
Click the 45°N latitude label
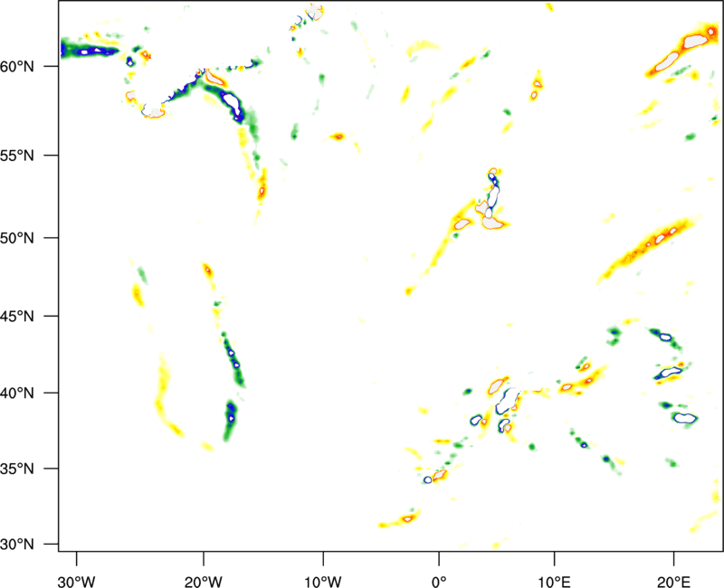17,317
